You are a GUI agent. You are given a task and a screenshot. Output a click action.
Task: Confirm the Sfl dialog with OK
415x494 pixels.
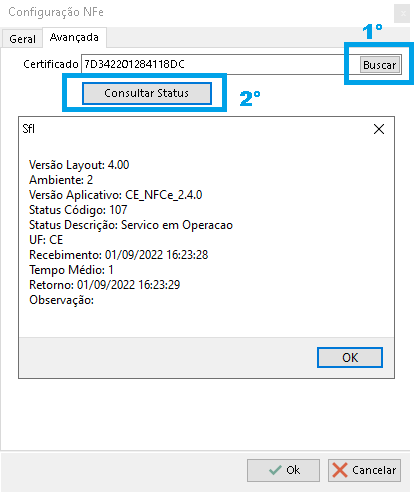(x=350, y=357)
